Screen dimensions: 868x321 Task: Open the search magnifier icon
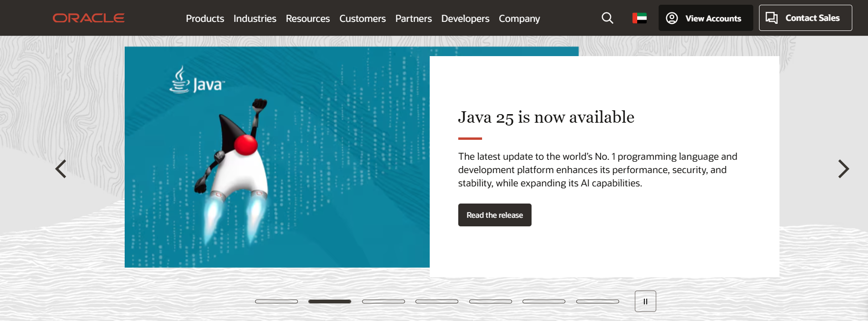click(x=607, y=18)
